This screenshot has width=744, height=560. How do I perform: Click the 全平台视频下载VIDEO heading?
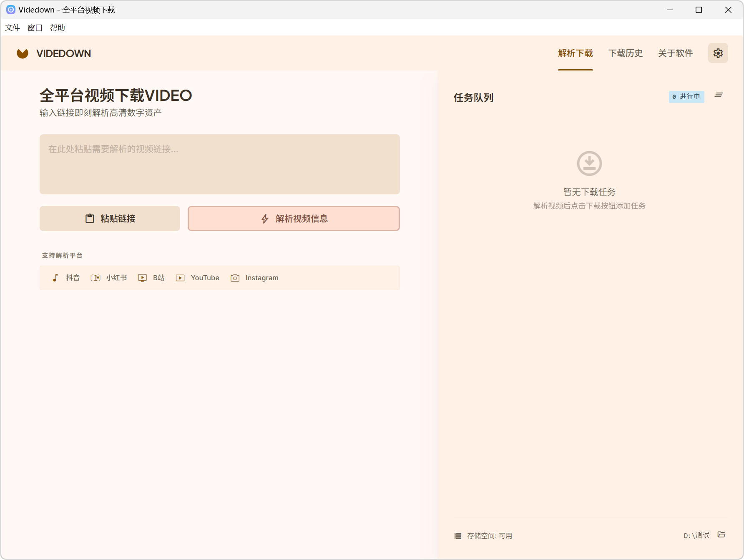[116, 95]
